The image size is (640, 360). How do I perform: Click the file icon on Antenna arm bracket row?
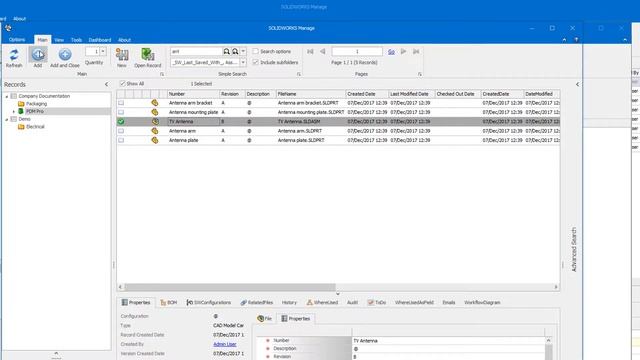[155, 103]
